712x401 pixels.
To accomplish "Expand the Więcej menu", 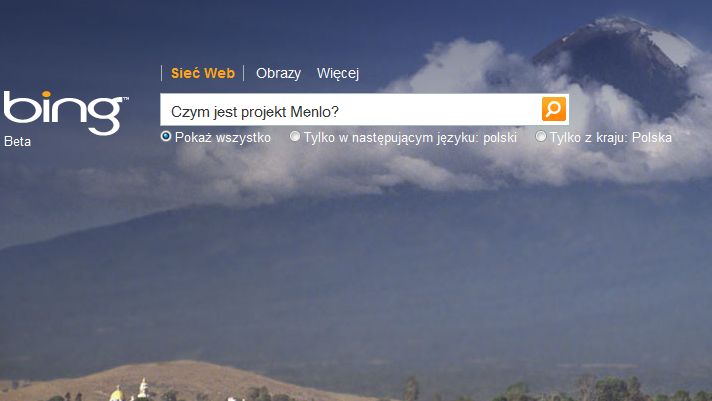I will pyautogui.click(x=338, y=73).
